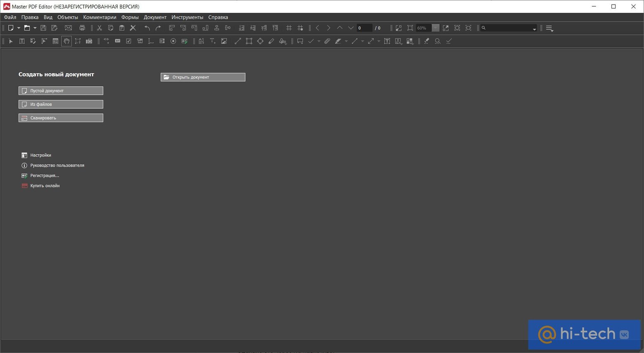
Task: Open the Документ menu
Action: [x=155, y=17]
